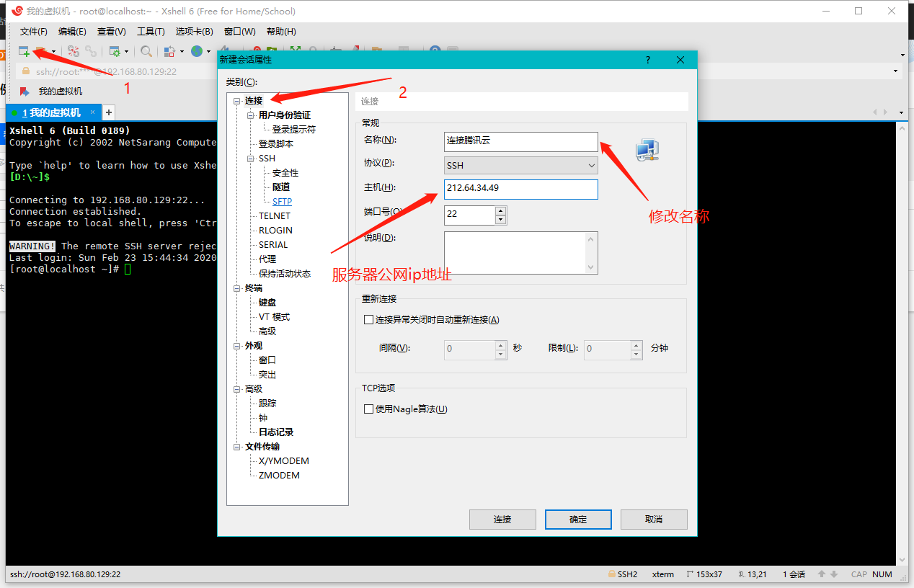Click the 确定 button
914x588 pixels.
pos(578,520)
